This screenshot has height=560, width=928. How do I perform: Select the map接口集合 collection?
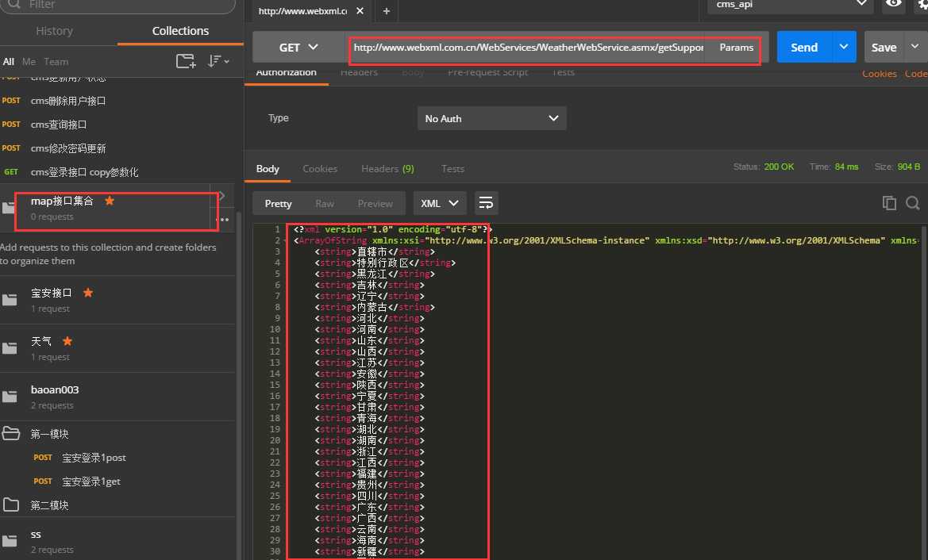coord(117,208)
